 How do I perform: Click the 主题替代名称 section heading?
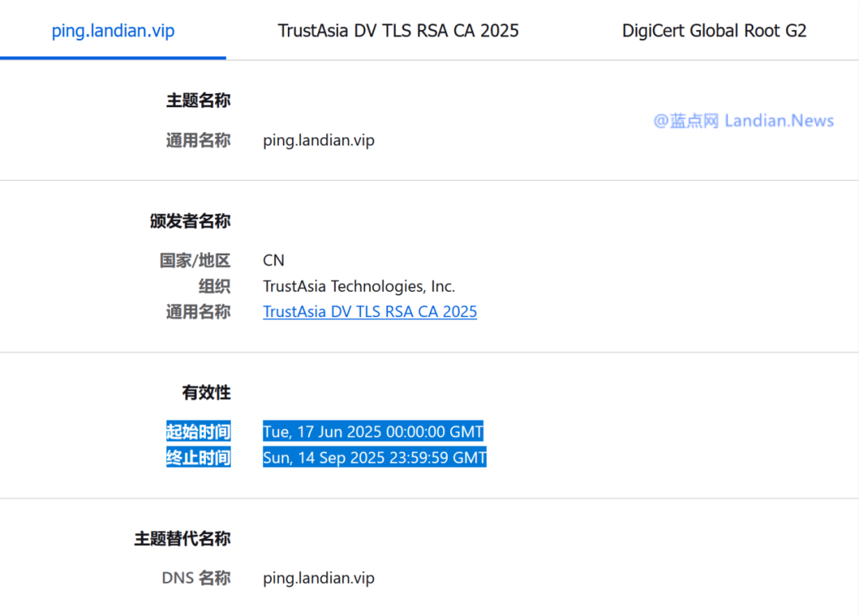[x=182, y=539]
